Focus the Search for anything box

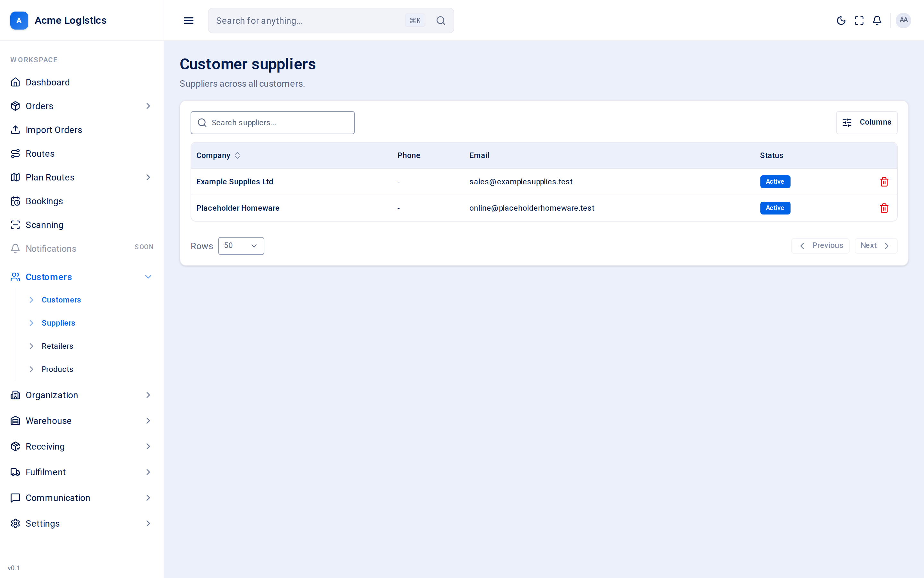(331, 21)
